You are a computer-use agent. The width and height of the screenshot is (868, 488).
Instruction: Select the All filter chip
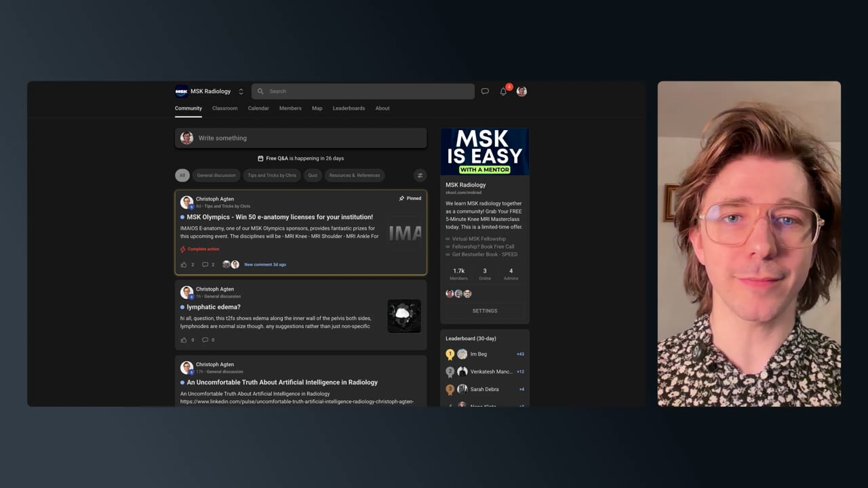click(182, 176)
